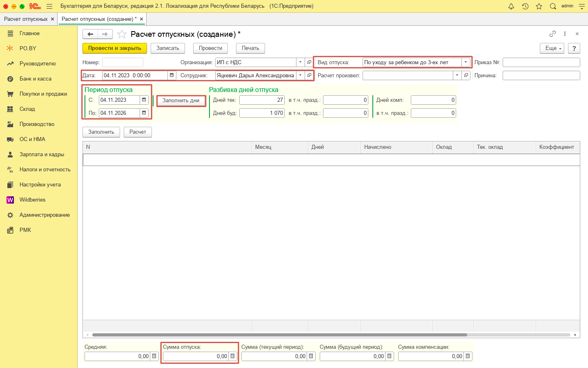Open the Еще menu
Image resolution: width=588 pixels, height=368 pixels.
click(552, 48)
